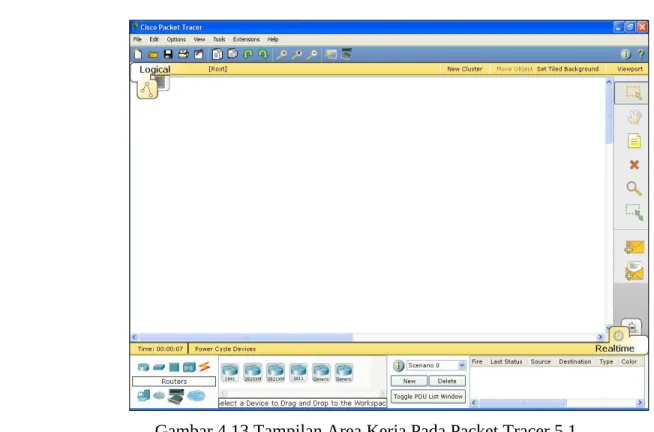
Task: Click the New scenario button
Action: pyautogui.click(x=409, y=381)
